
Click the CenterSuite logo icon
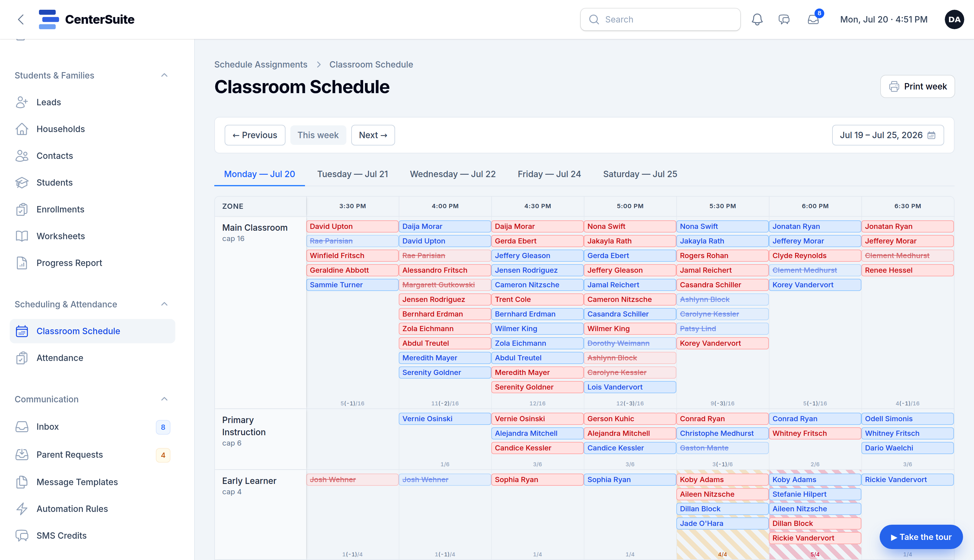coord(49,19)
